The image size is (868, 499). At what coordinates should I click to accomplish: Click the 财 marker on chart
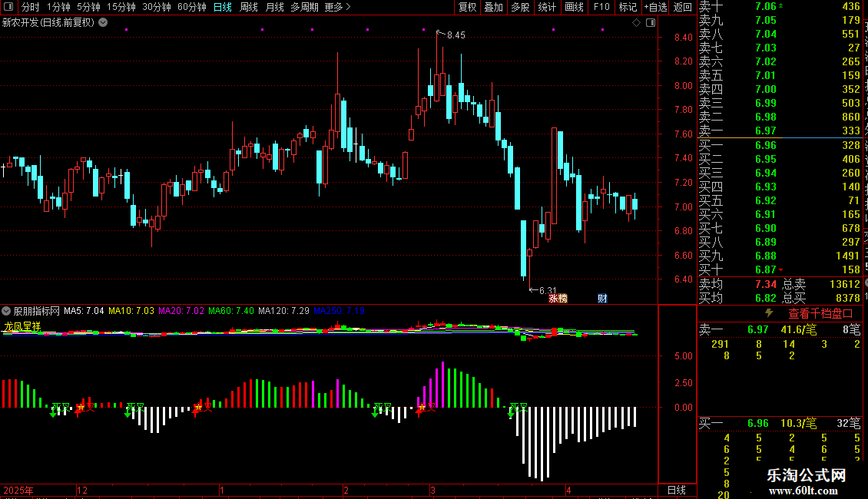click(x=602, y=298)
